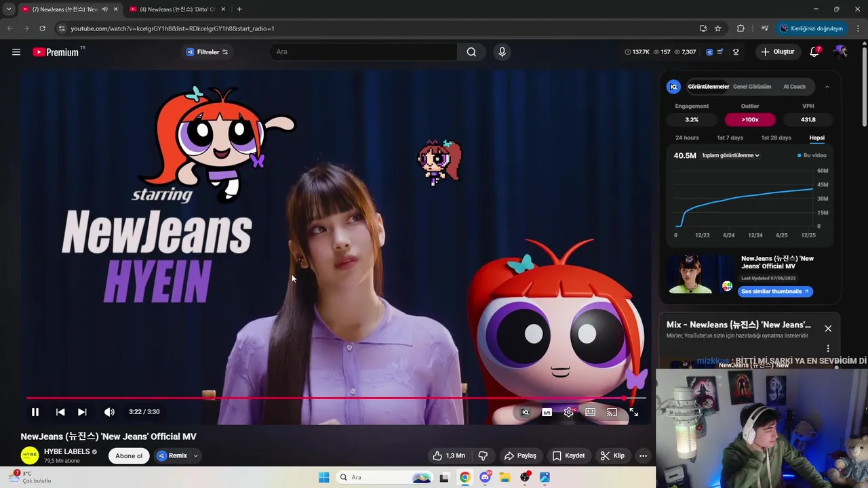Select the '24 hours' range tab
This screenshot has height=488, width=868.
[687, 138]
